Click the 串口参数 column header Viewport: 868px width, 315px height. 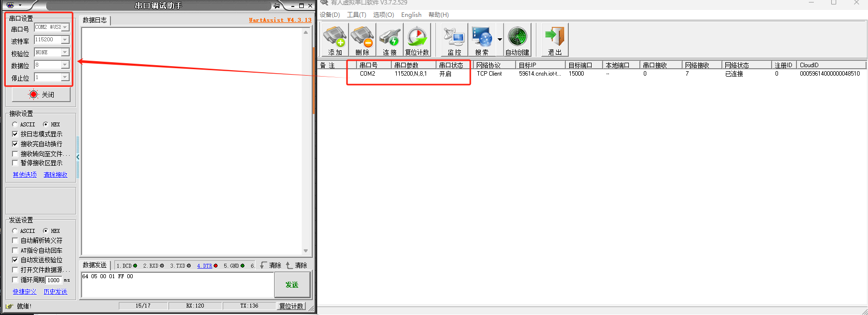point(413,65)
